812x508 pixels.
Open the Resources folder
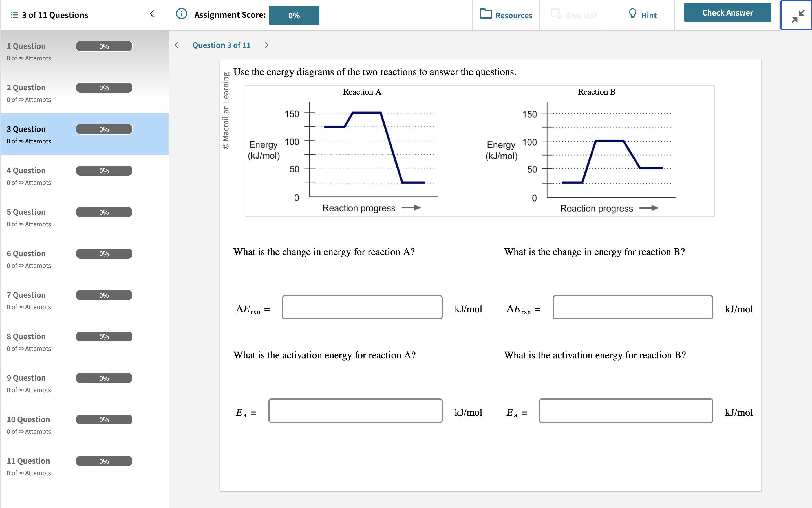click(x=506, y=15)
